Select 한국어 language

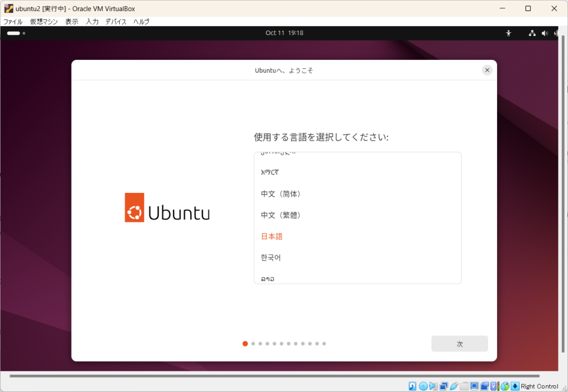click(358, 258)
